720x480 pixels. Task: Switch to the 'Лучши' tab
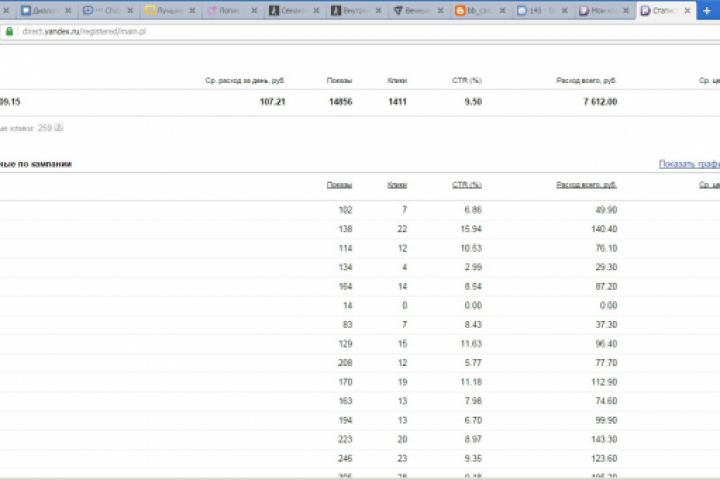(x=169, y=11)
